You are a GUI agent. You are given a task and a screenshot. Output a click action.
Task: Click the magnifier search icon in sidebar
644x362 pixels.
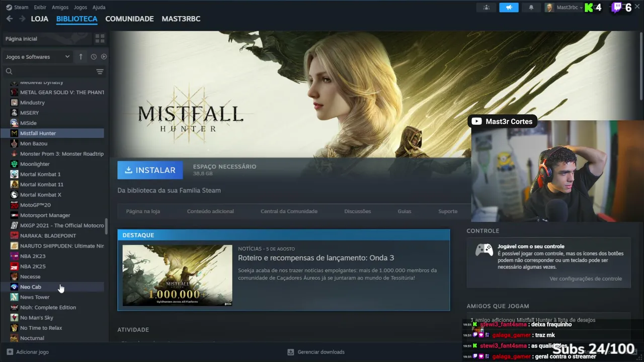pyautogui.click(x=9, y=71)
